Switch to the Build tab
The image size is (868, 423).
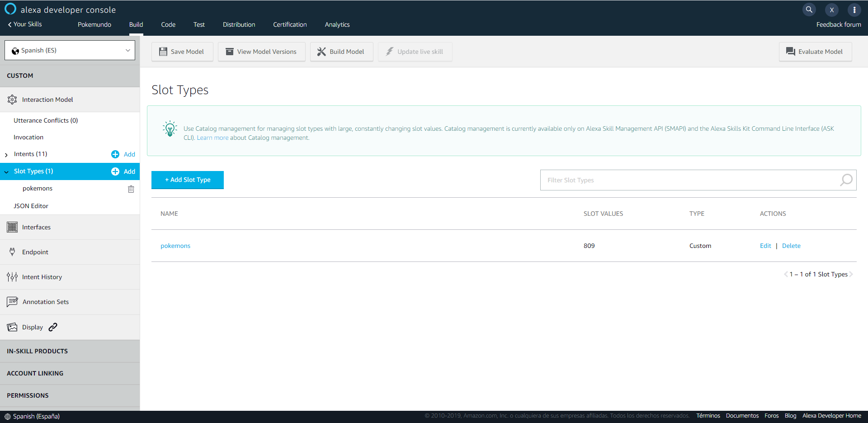[x=136, y=24]
